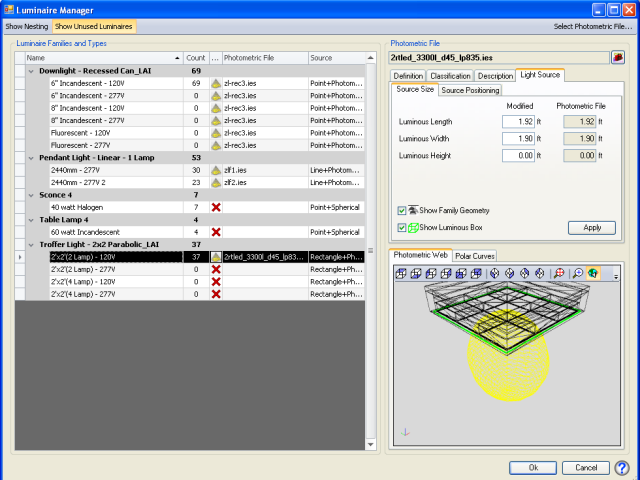Sort by the Name column header

(x=104, y=58)
